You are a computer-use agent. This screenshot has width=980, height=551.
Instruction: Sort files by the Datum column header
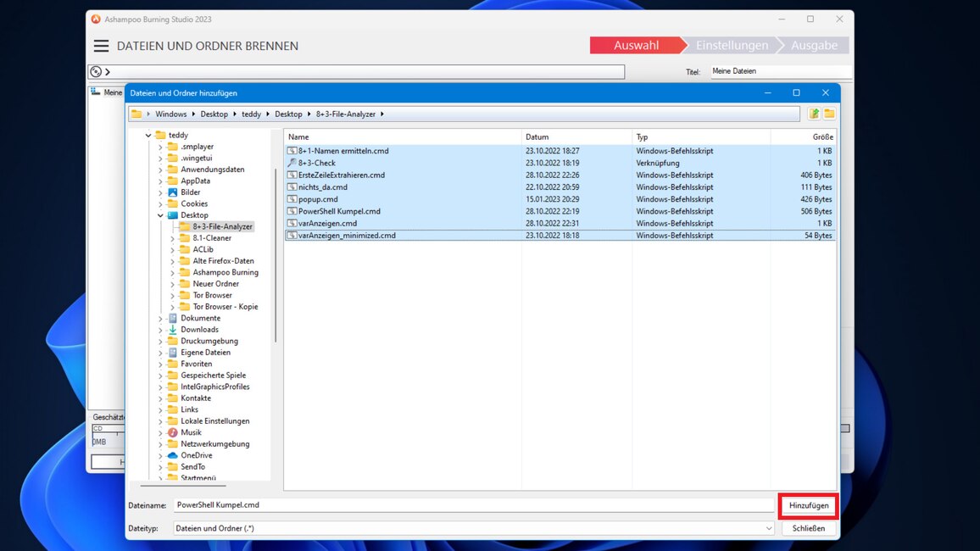click(537, 136)
